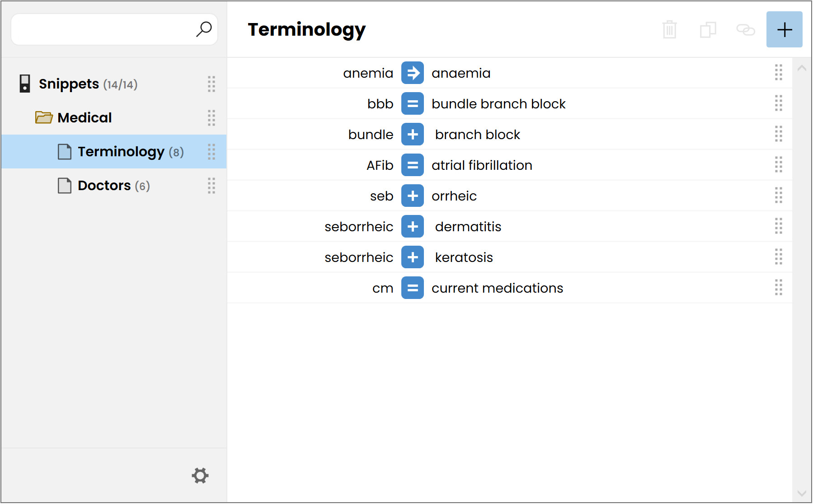Focus the search input field
This screenshot has height=504, width=813.
click(x=104, y=29)
